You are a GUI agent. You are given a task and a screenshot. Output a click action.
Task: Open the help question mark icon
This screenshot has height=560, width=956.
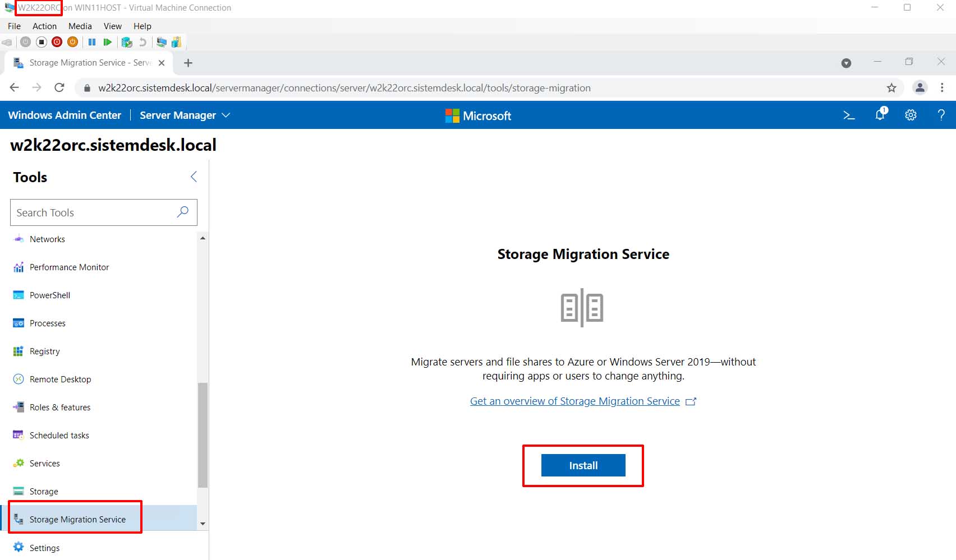tap(941, 115)
